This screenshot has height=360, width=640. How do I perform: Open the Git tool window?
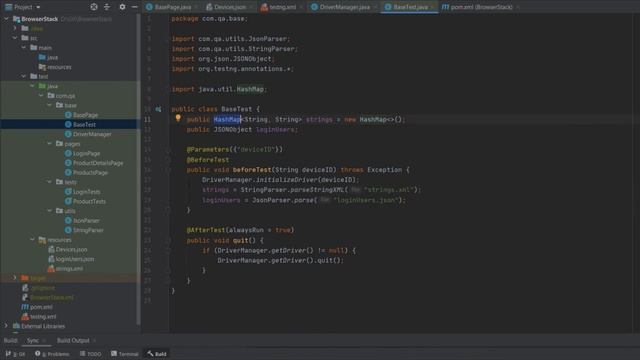(16, 354)
